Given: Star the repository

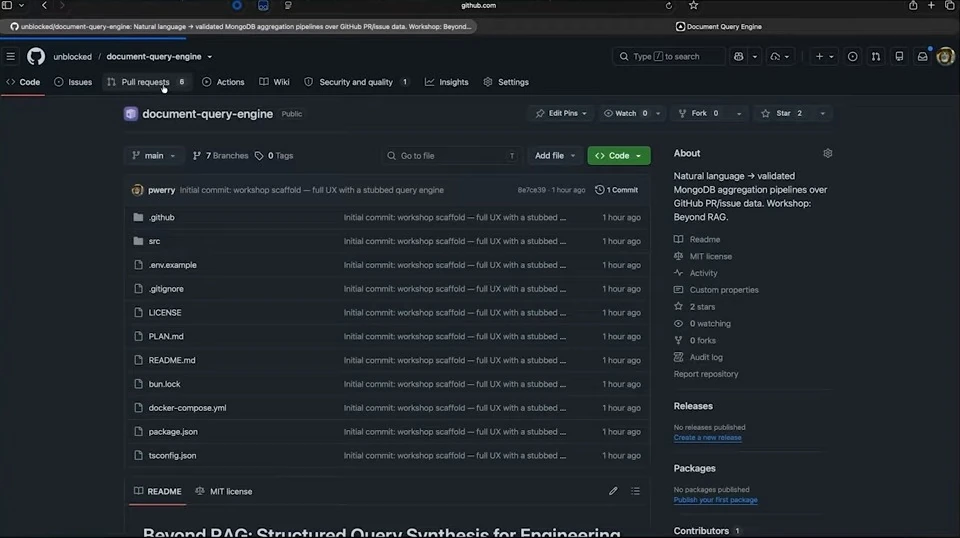Looking at the screenshot, I should [x=784, y=113].
